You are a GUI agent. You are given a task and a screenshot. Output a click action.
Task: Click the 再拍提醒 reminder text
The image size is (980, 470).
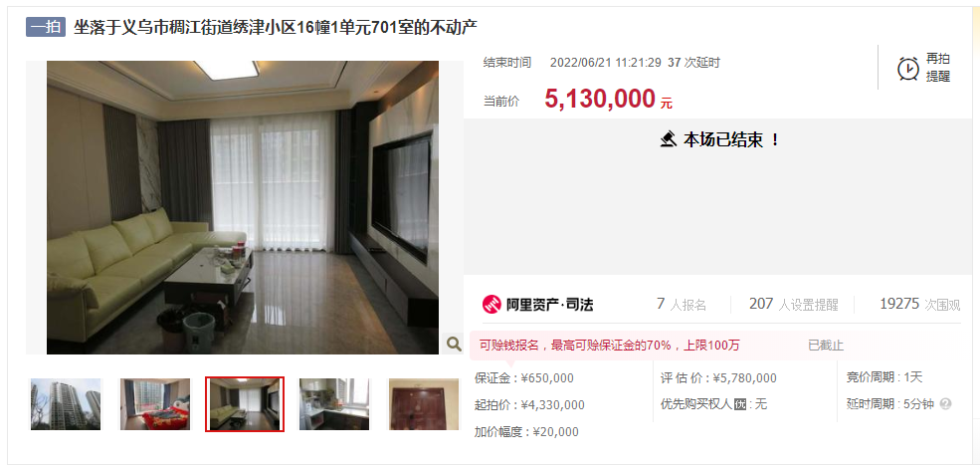pos(937,68)
